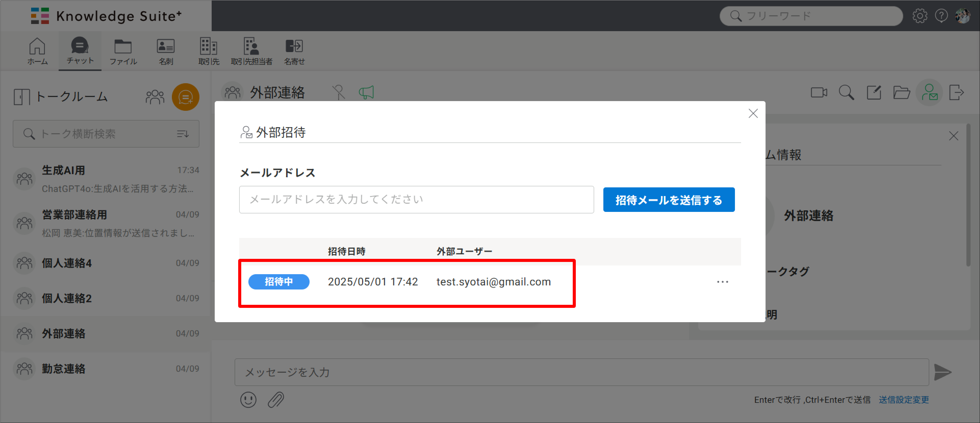Click the settings gear icon
Viewport: 980px width, 423px height.
[920, 16]
